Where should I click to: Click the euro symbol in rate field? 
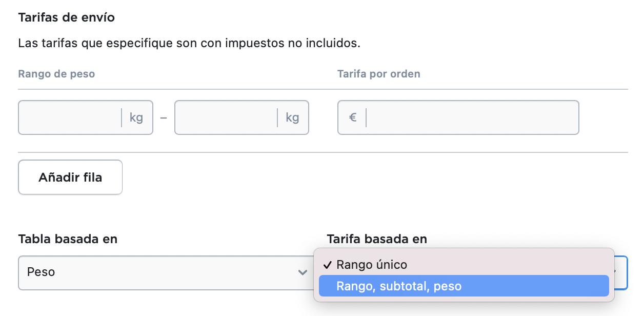tap(353, 117)
